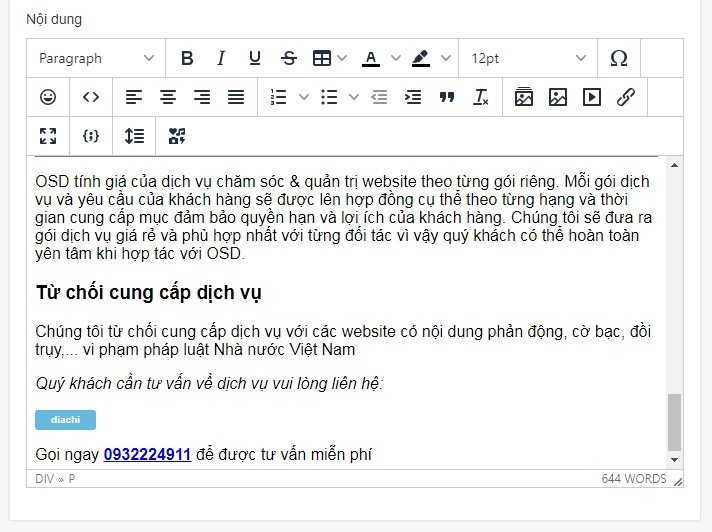Select P in the element path
712x532 pixels.
(71, 479)
